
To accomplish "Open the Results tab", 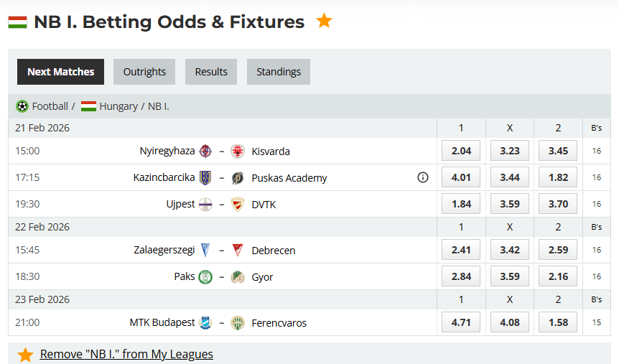I will pos(211,72).
